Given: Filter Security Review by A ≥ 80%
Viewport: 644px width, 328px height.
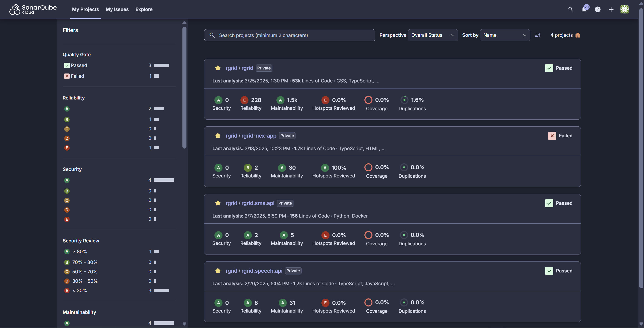Looking at the screenshot, I should pyautogui.click(x=119, y=252).
